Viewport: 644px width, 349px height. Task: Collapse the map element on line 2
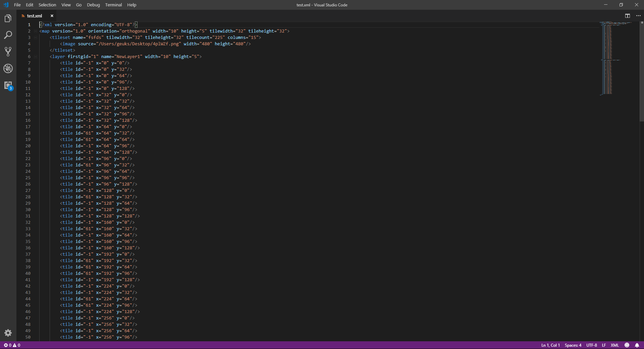[x=36, y=31]
